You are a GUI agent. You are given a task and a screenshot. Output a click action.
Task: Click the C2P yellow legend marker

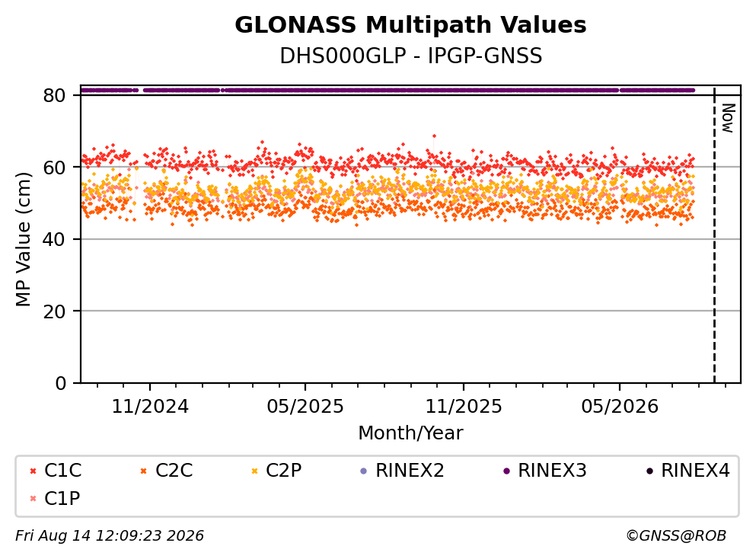coord(254,471)
